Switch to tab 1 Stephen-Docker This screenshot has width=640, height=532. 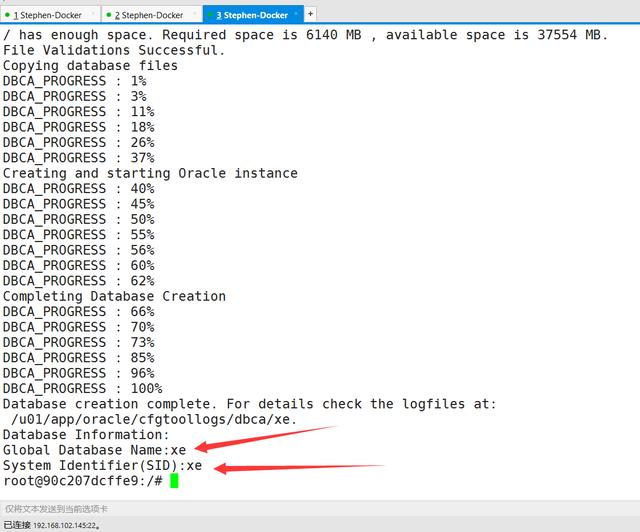49,15
